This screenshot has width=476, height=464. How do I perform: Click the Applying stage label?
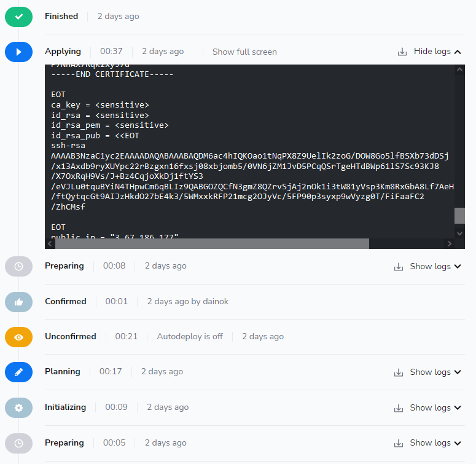coord(63,52)
